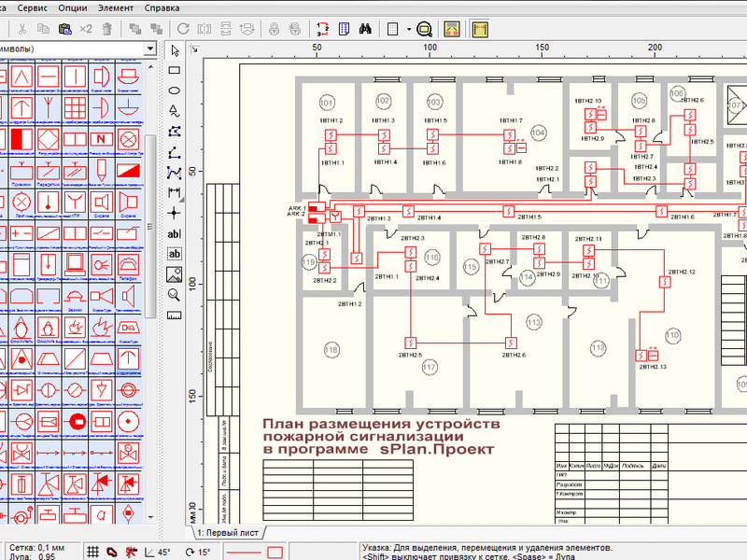Toggle the grid display in status bar
747x560 pixels.
pos(92,552)
